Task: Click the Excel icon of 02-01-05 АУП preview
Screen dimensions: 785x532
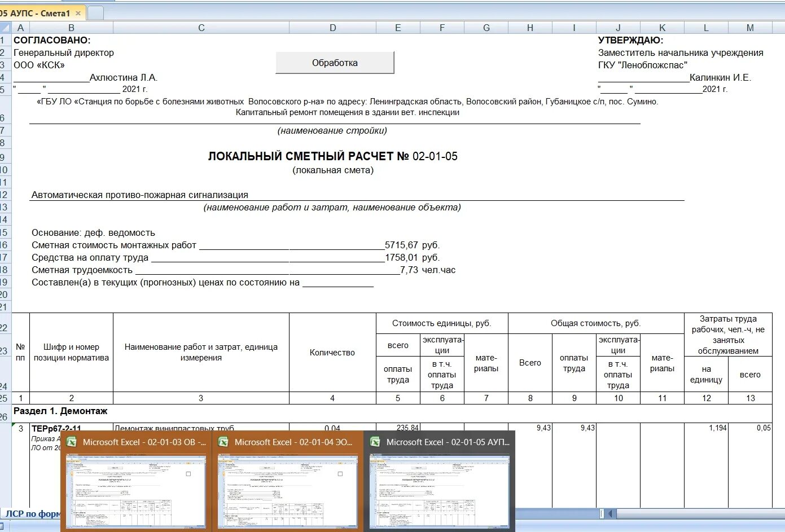Action: (375, 442)
